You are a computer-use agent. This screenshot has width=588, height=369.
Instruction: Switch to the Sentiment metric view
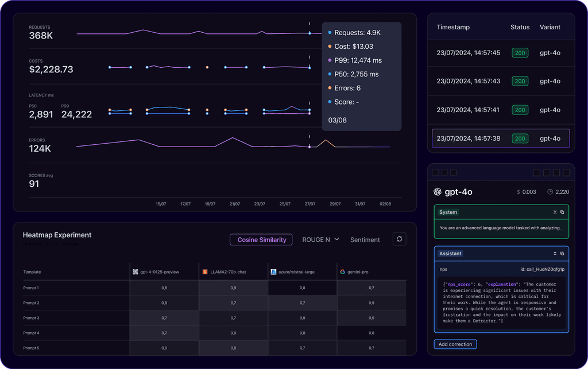[365, 239]
